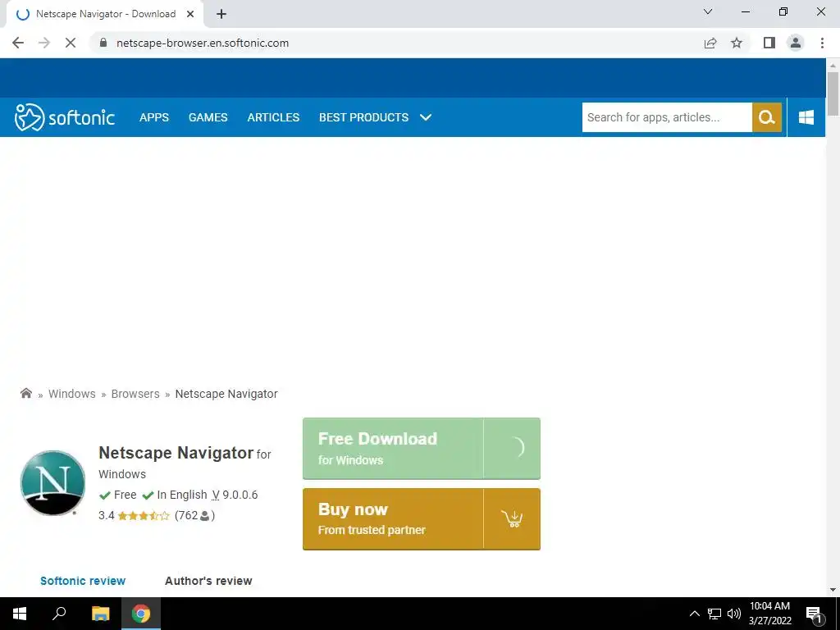Open the Chrome three-dot menu
Viewport: 840px width, 630px height.
coord(822,43)
